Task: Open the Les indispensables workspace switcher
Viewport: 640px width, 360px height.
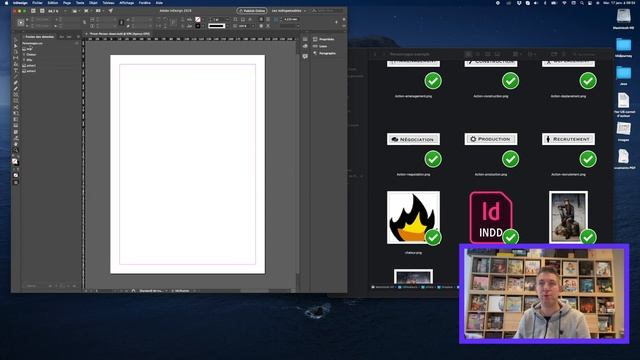Action: tap(289, 11)
